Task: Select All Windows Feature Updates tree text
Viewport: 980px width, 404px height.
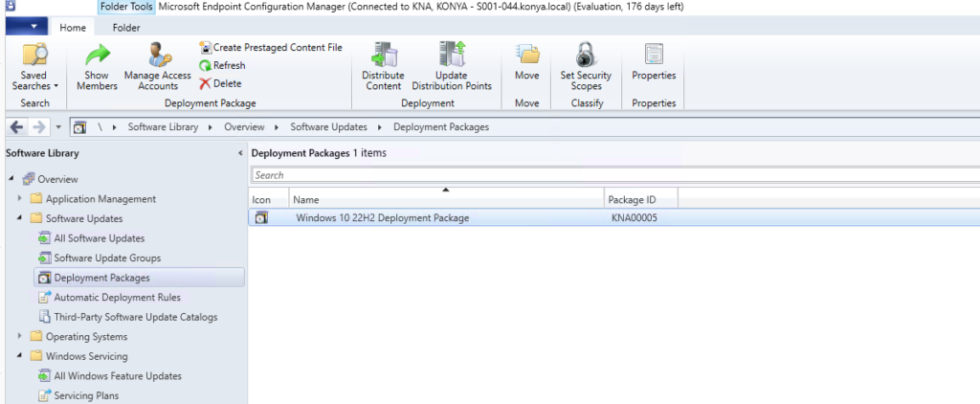Action: 118,376
